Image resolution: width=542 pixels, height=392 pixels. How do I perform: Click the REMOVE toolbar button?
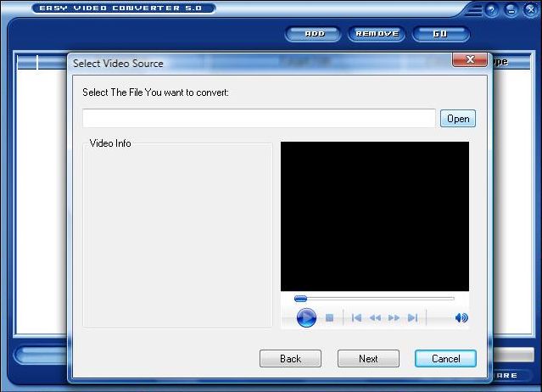376,34
